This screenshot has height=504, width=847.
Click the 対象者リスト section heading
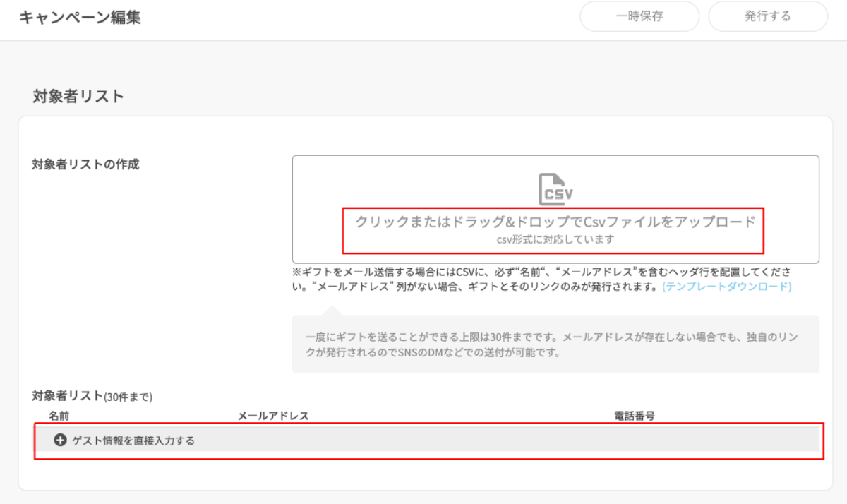(x=78, y=97)
